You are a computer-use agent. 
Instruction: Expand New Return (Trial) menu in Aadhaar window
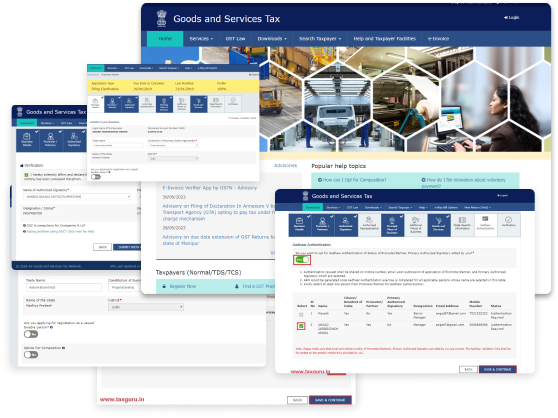(x=477, y=207)
